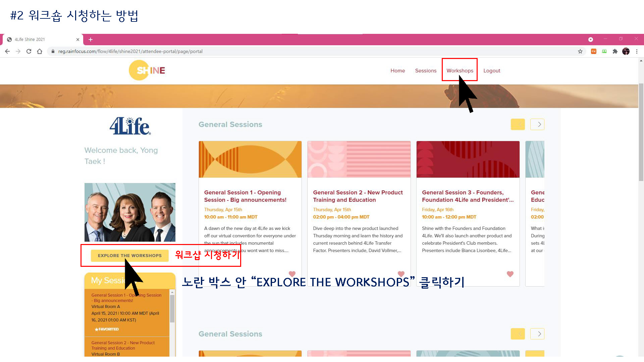Click the tab search dropdown arrow
Viewport: 644px width, 362px height.
(x=591, y=40)
